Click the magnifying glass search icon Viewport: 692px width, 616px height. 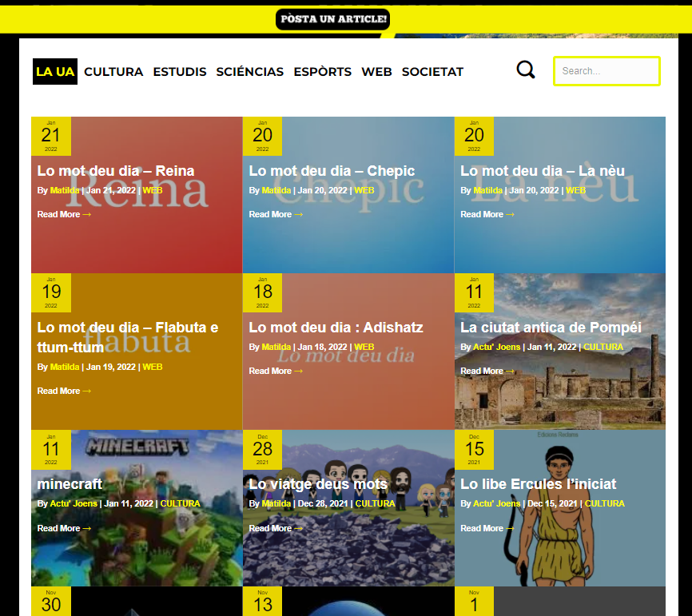(x=526, y=70)
